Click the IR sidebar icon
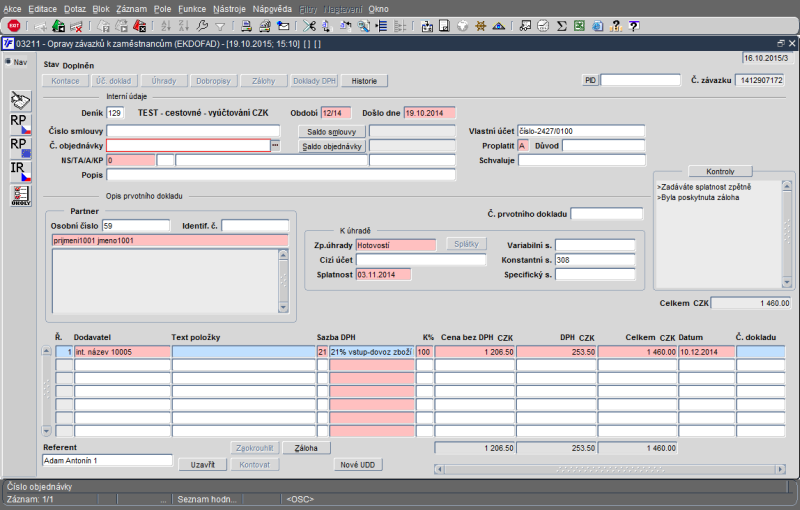Screen dimensions: 800x510 pos(20,171)
